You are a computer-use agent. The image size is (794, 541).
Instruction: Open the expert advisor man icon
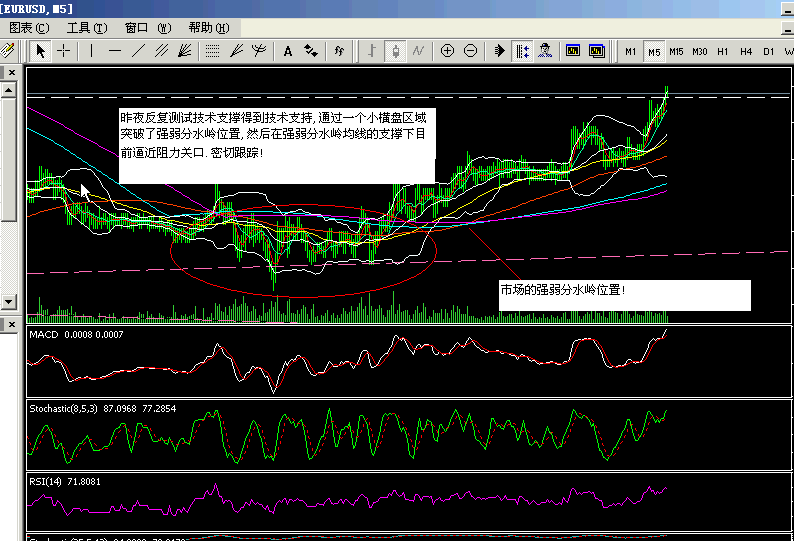pos(545,51)
